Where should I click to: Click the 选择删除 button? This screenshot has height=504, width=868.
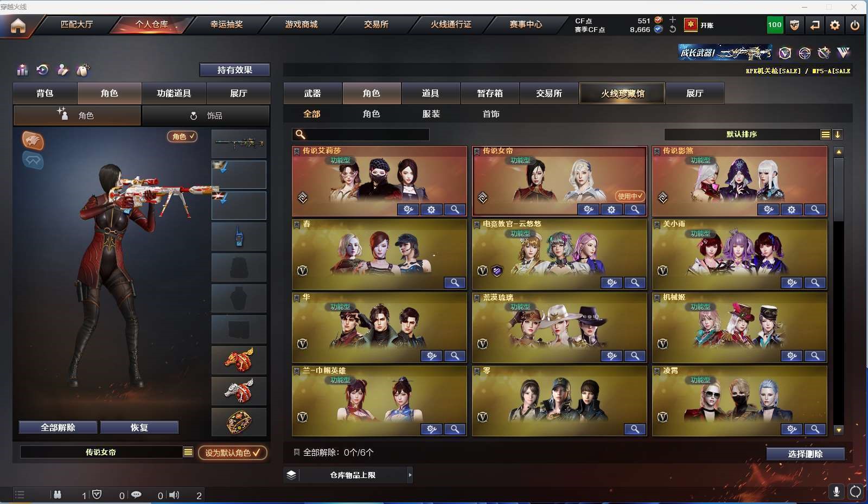[805, 454]
